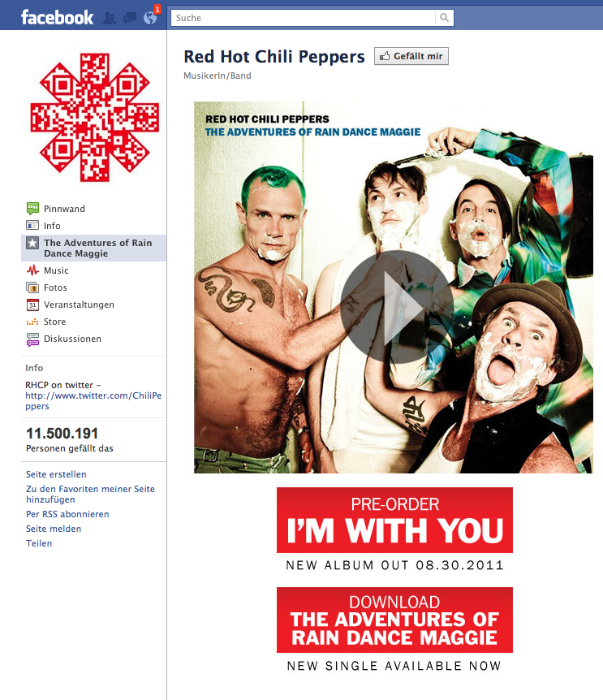603x700 pixels.
Task: Play the Rain Dance Maggie video
Action: coord(397,307)
